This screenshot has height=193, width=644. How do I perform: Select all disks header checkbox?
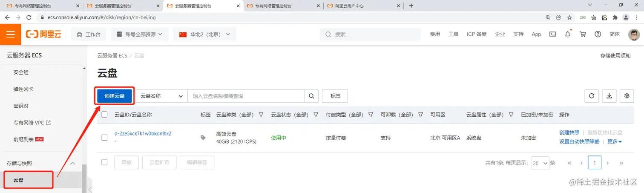[104, 115]
